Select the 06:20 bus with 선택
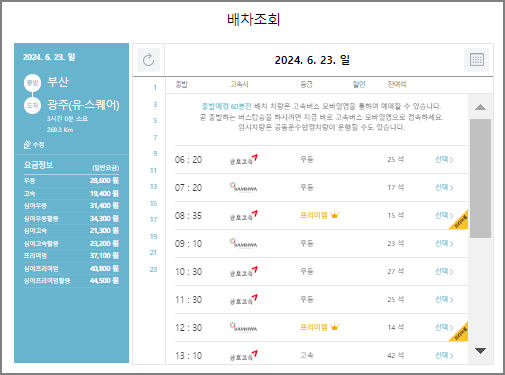505x375 pixels. click(x=444, y=160)
